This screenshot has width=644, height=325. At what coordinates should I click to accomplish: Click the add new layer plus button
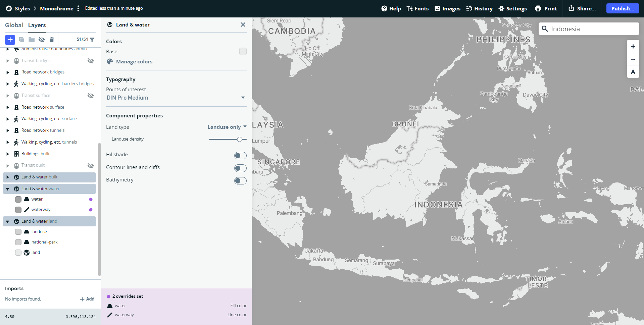pyautogui.click(x=10, y=40)
